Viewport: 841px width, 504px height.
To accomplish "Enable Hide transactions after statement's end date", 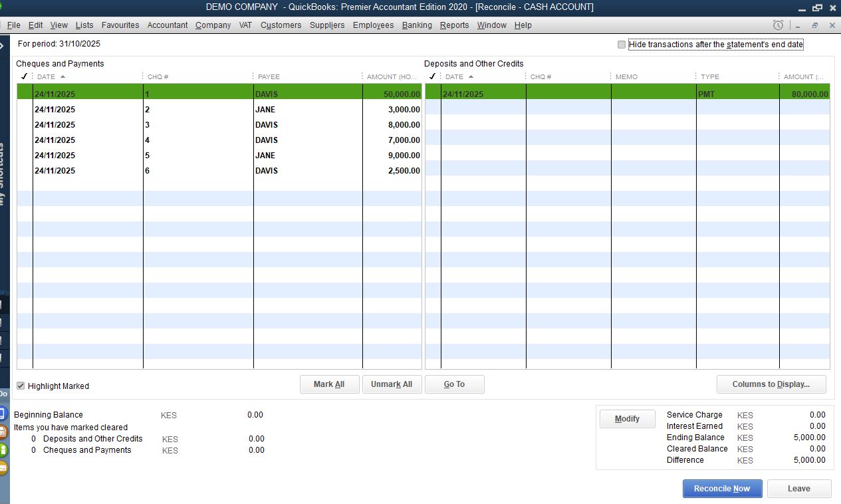I will coord(622,45).
